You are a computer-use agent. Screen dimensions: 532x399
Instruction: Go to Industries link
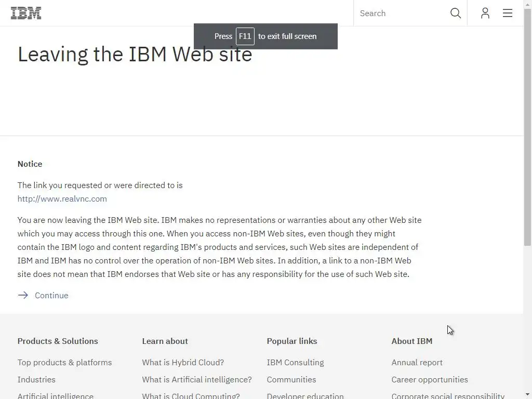pos(36,379)
